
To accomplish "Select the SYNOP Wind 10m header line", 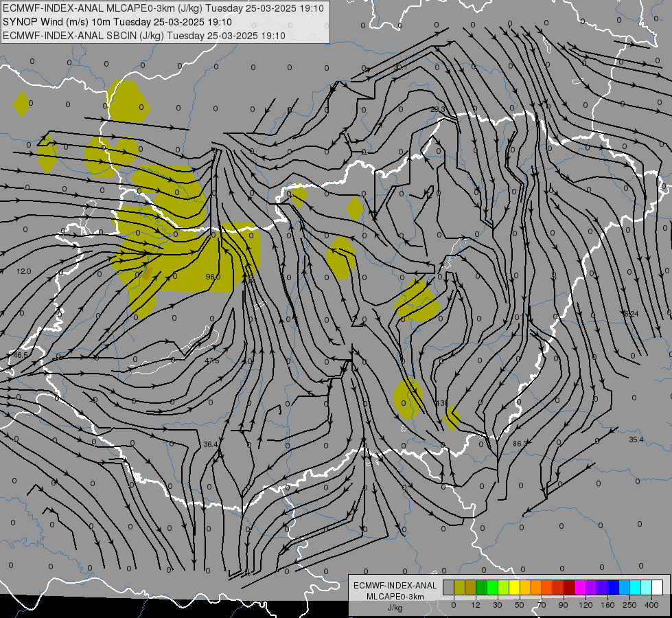I will pos(117,22).
